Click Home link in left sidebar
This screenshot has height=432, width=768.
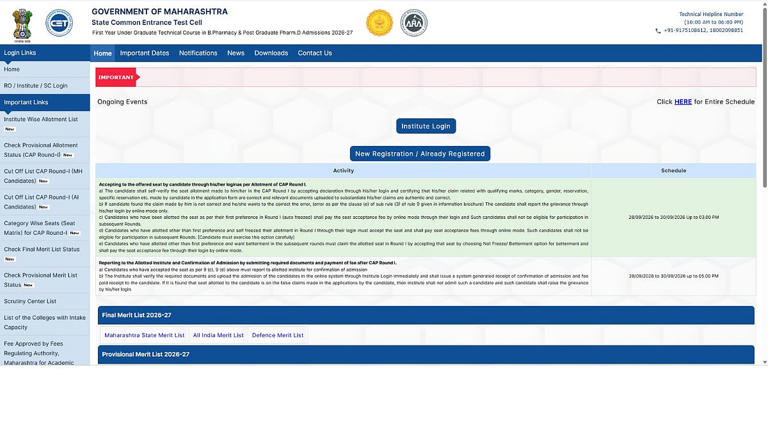(x=12, y=70)
